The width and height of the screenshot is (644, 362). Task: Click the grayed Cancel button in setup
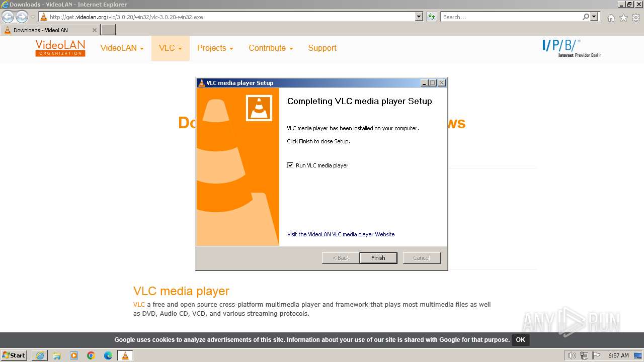422,258
